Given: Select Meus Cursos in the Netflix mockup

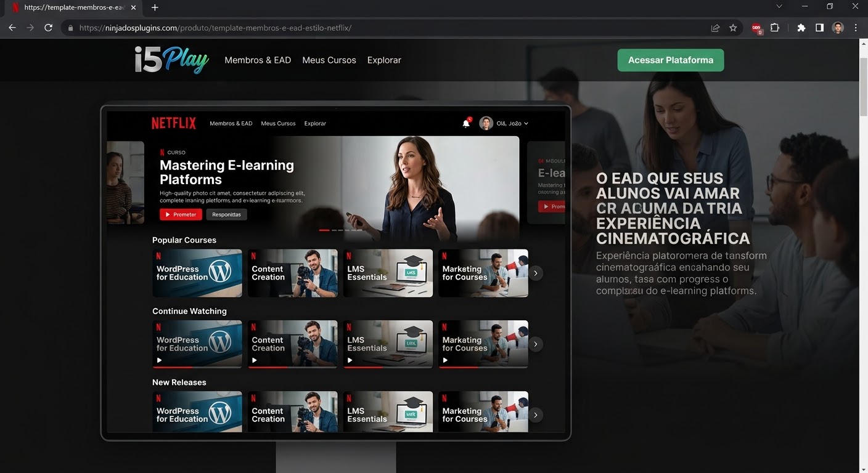Looking at the screenshot, I should click(278, 123).
